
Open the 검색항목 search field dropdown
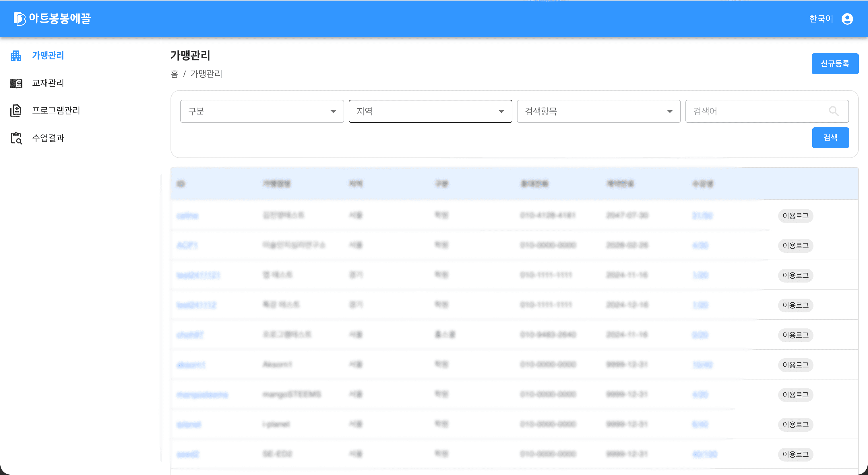598,111
